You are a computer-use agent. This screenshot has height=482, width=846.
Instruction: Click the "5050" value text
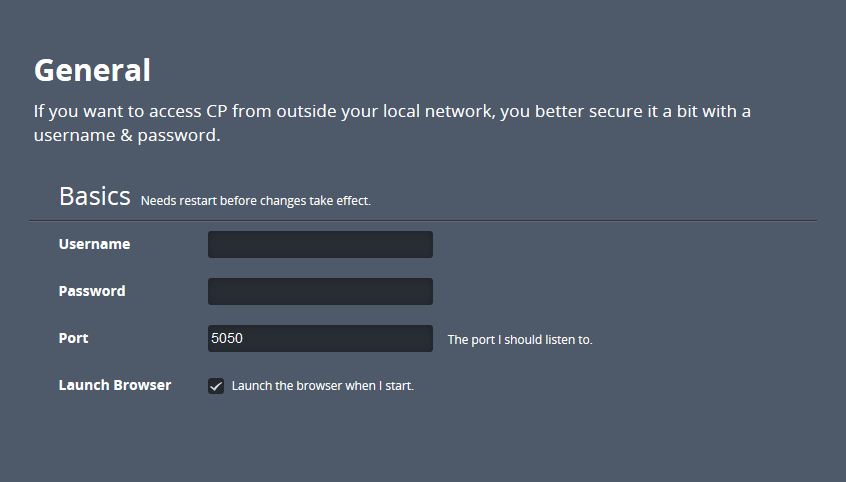point(227,338)
